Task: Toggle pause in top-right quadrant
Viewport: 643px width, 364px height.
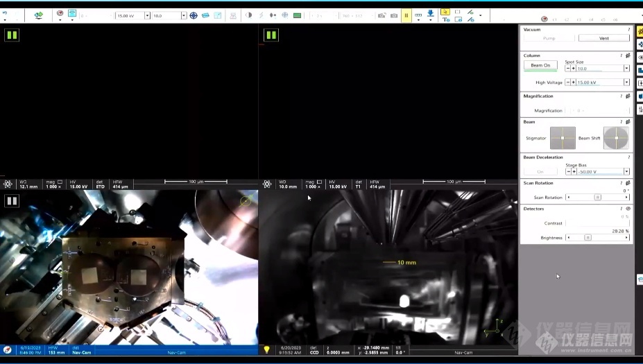Action: coord(271,35)
